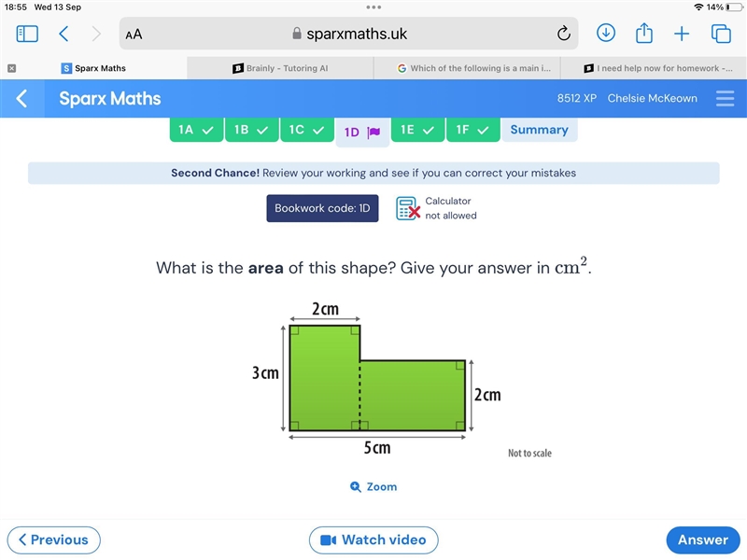747x560 pixels.
Task: Click the Zoom link under the shape
Action: coord(373,486)
